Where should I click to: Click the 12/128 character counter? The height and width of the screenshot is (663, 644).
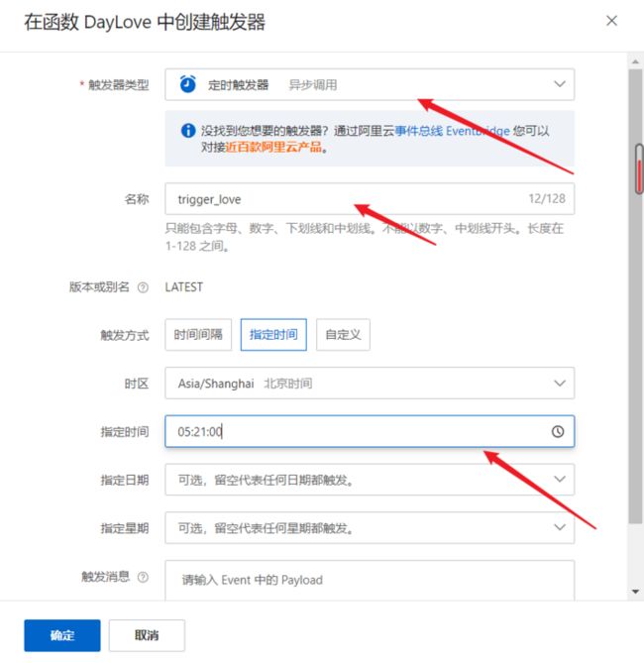[547, 198]
